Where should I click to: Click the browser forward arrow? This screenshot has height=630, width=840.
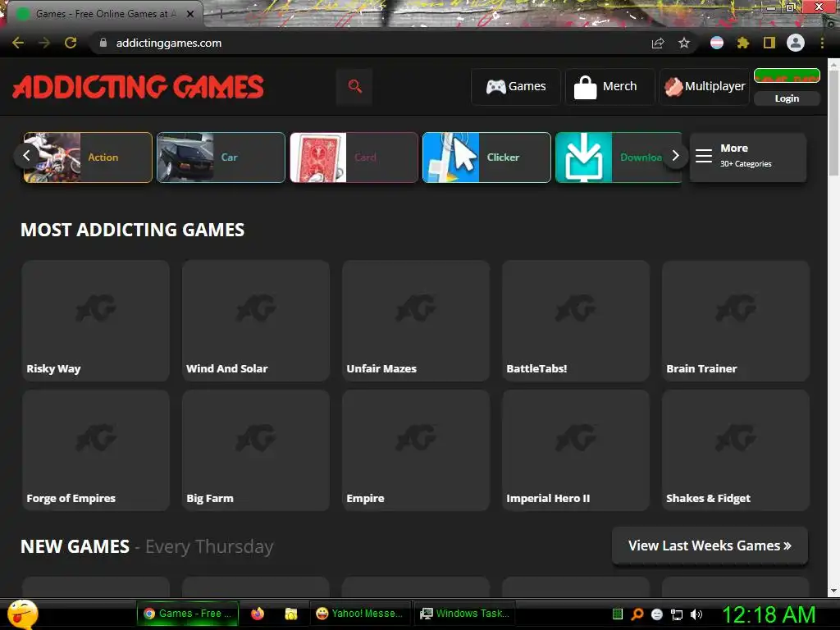[44, 43]
